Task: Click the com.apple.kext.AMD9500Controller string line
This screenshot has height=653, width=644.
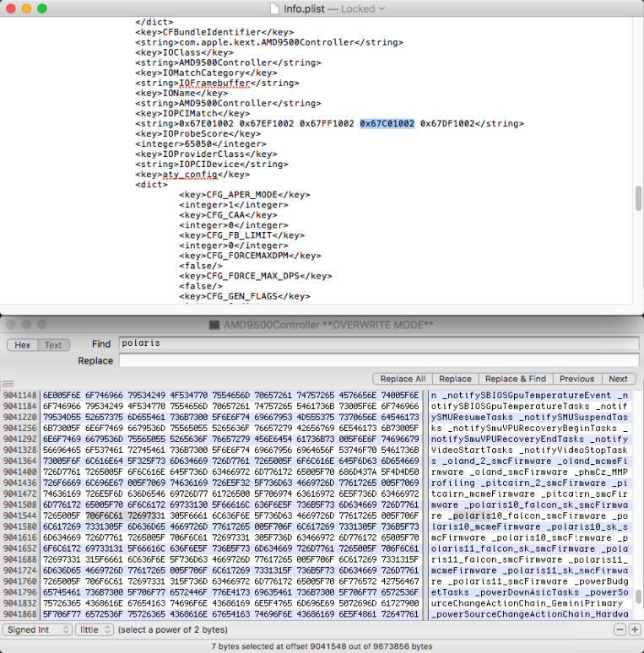Action: 269,42
